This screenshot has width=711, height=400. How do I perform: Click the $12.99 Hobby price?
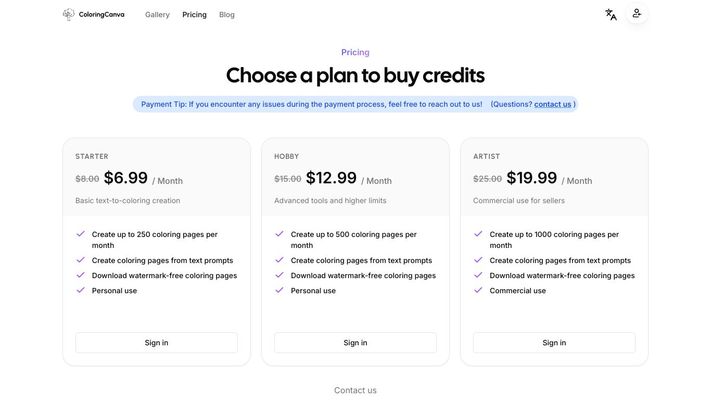[x=331, y=178]
